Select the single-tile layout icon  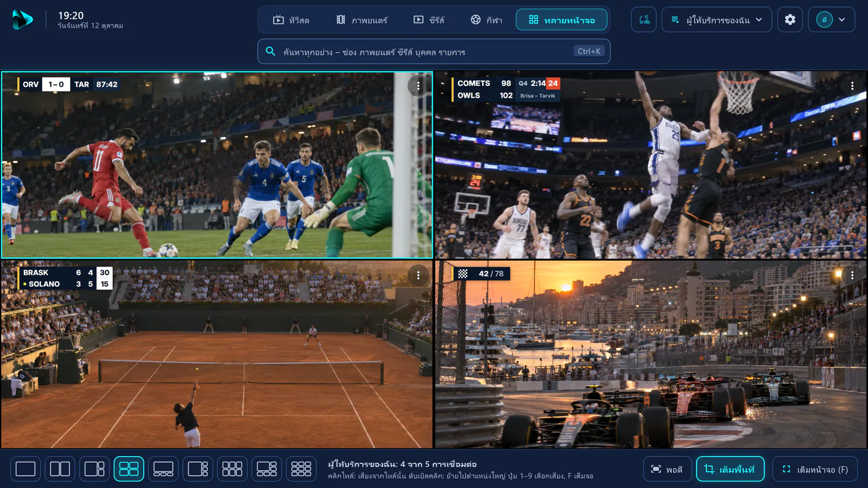[25, 469]
